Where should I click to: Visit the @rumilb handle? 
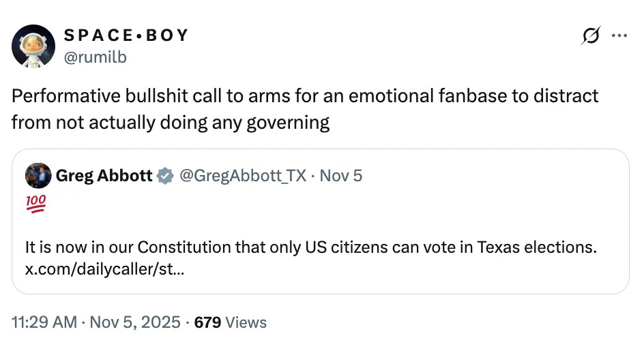point(96,57)
